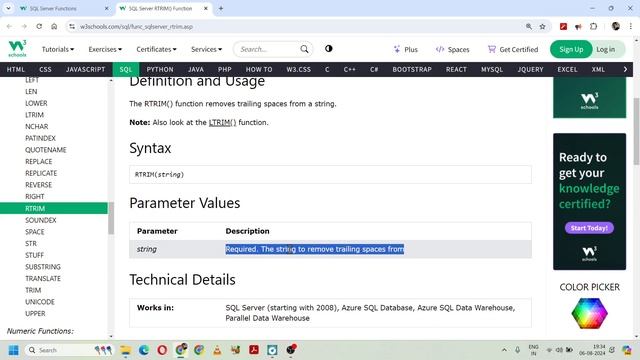Expand Exercises dropdown menu

pos(105,49)
